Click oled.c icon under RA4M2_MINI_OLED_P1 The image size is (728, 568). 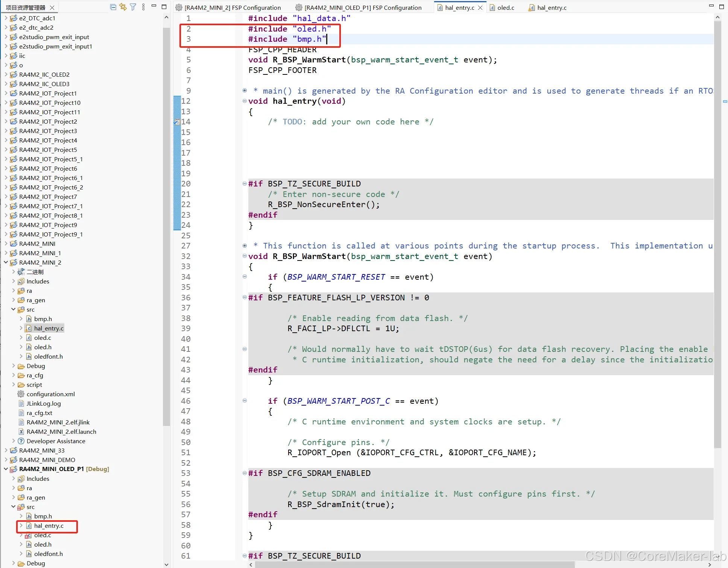29,535
